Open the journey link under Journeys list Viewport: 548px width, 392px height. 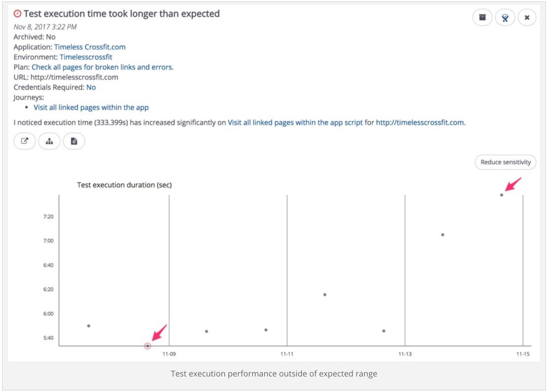coord(91,108)
